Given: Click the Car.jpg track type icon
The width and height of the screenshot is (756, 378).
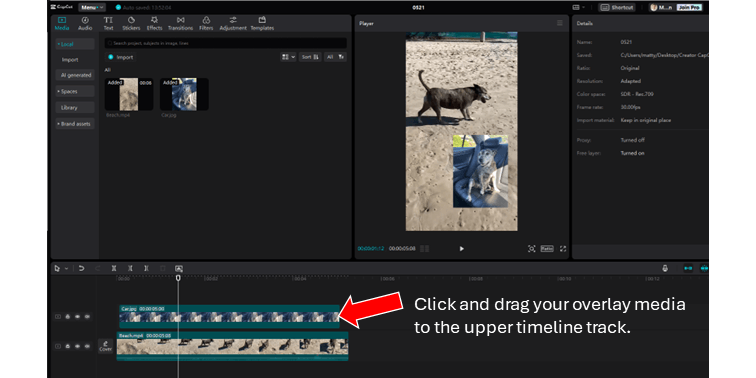Looking at the screenshot, I should click(58, 317).
